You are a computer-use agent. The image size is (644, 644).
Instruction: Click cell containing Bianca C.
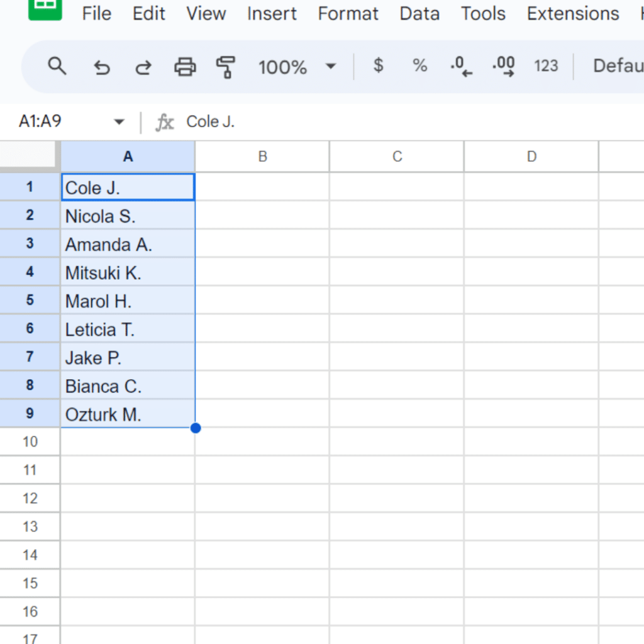128,386
